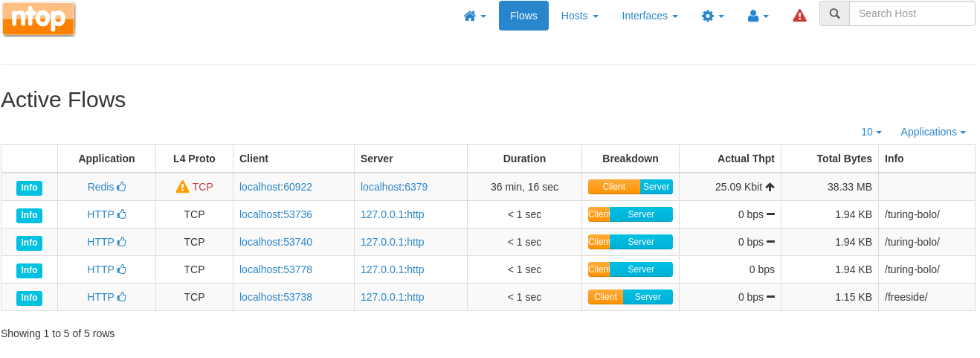Click Info button for the Redis flow
The image size is (980, 358).
[x=29, y=188]
